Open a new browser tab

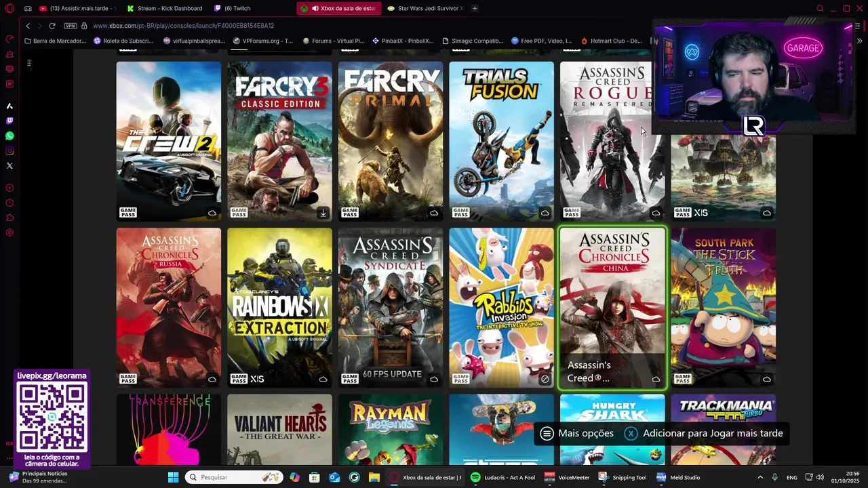tap(475, 8)
